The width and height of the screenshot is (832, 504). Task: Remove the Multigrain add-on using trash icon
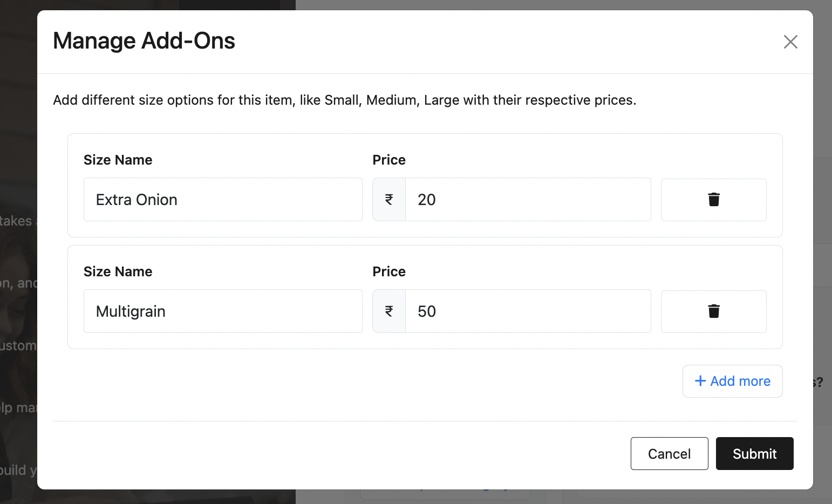(x=713, y=311)
